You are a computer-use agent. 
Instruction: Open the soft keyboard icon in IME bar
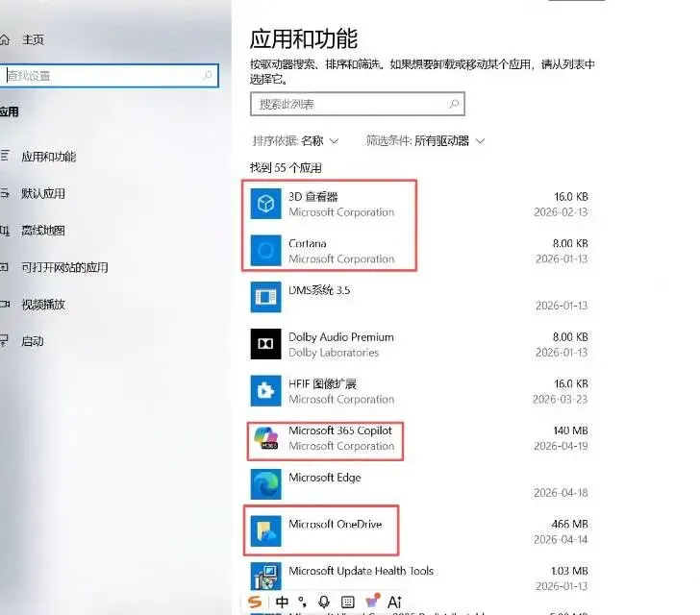pyautogui.click(x=347, y=603)
